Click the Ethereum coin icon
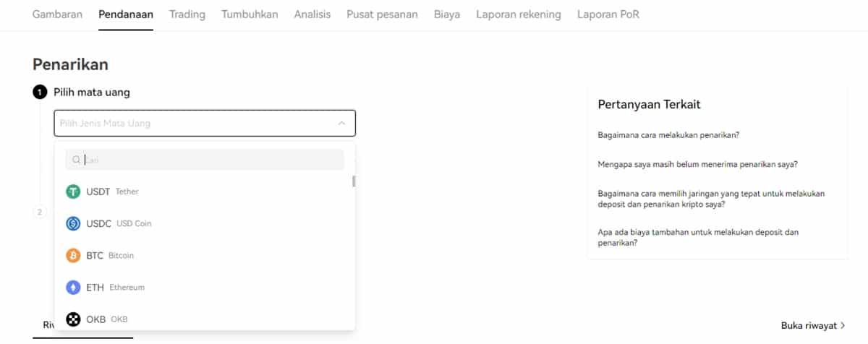Image resolution: width=868 pixels, height=344 pixels. coord(73,287)
